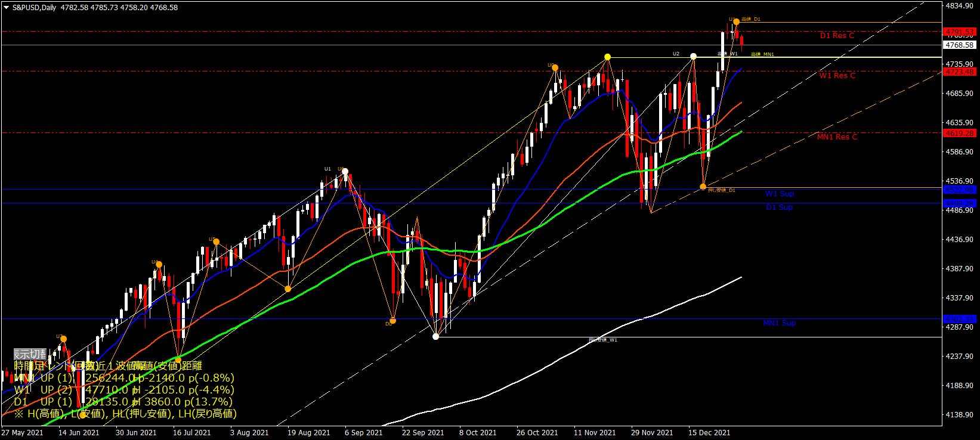The height and width of the screenshot is (440, 980).
Task: Click the 高値_D1 high label
Action: 751,19
